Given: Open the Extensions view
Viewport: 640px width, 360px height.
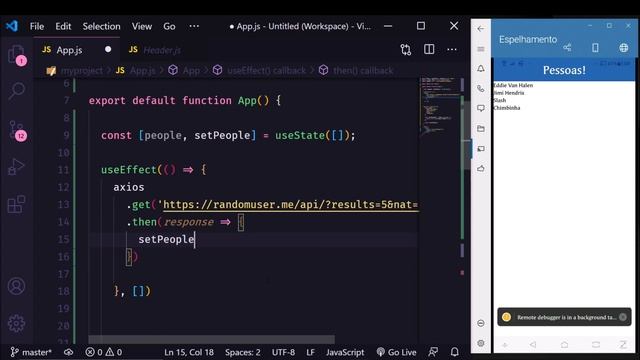Looking at the screenshot, I should (x=16, y=204).
